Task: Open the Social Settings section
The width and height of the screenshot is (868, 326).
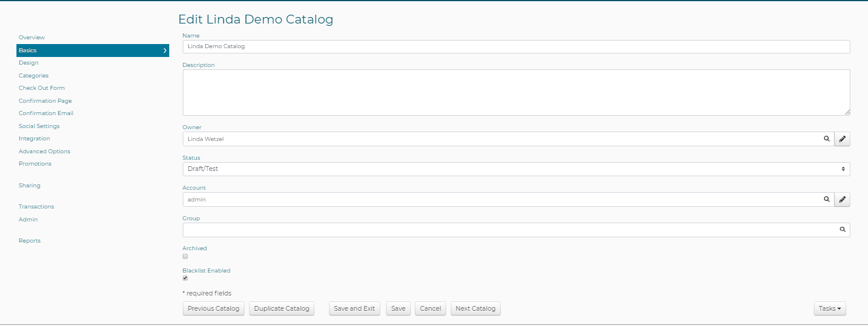Action: [39, 126]
